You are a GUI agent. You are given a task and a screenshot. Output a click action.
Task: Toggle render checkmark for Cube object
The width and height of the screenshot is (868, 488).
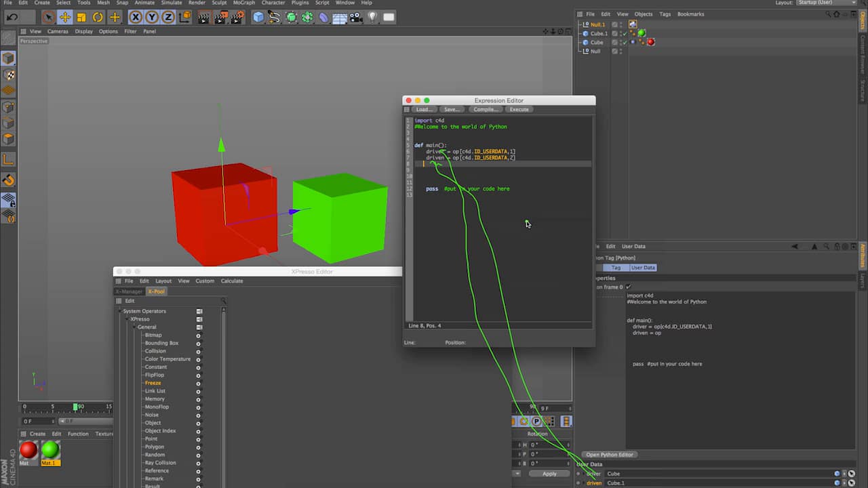pos(625,42)
